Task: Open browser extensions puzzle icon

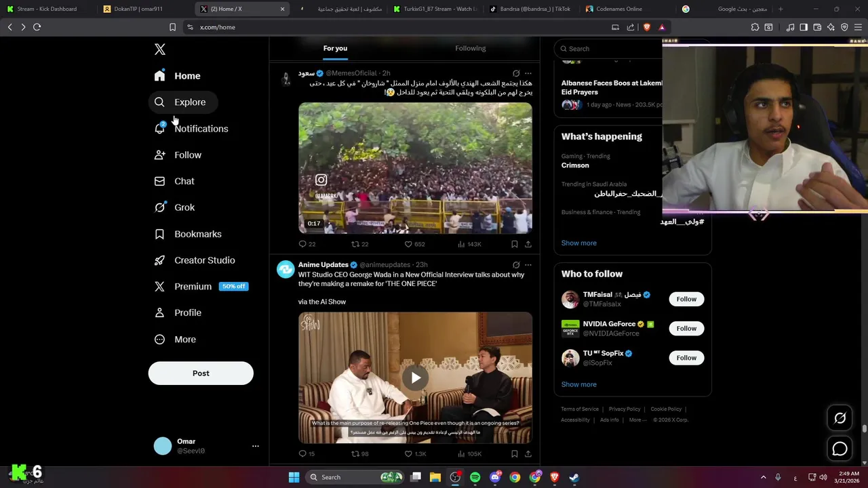Action: point(755,27)
